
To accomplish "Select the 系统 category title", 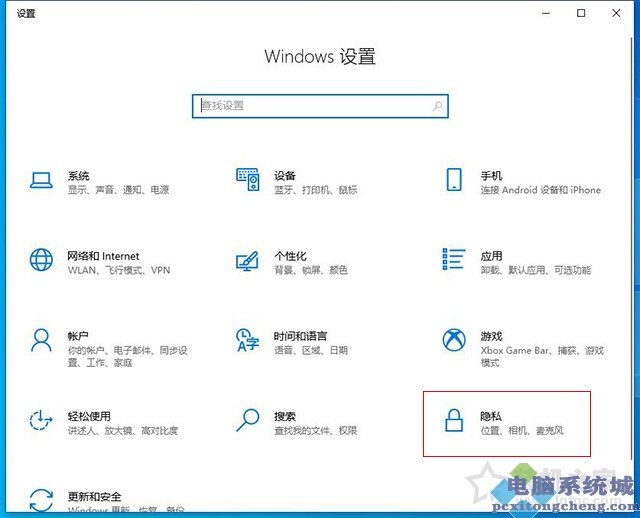I will (x=78, y=176).
